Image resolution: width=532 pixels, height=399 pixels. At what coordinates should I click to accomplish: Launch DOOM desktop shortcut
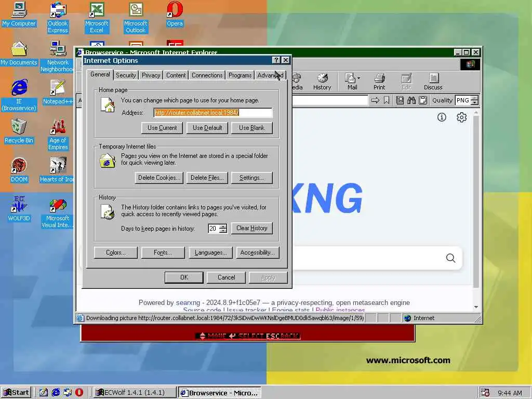tap(19, 170)
